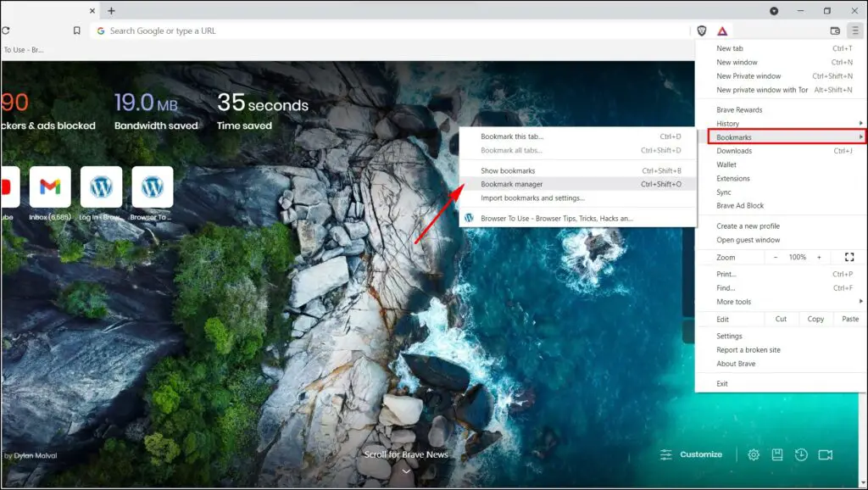Open the partially visible YouTube shortcut tile
This screenshot has height=490, width=868.
[9, 187]
